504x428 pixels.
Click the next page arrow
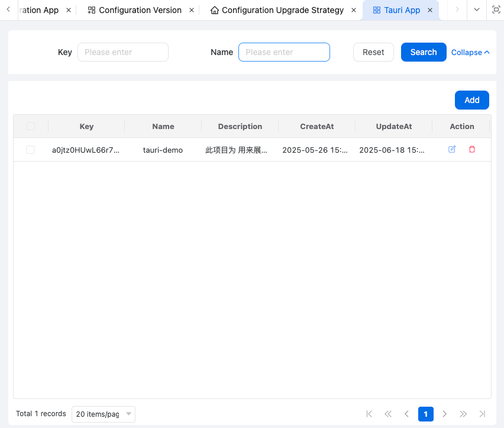coord(445,414)
